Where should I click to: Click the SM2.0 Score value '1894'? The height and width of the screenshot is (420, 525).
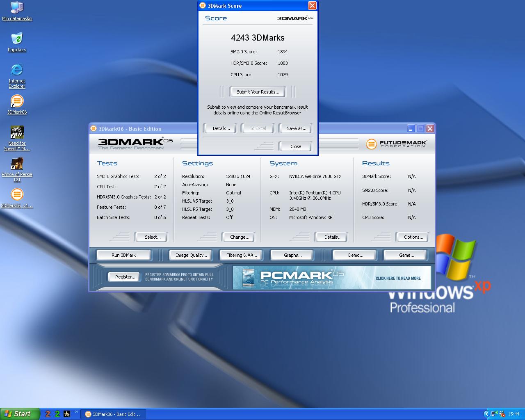pyautogui.click(x=283, y=52)
